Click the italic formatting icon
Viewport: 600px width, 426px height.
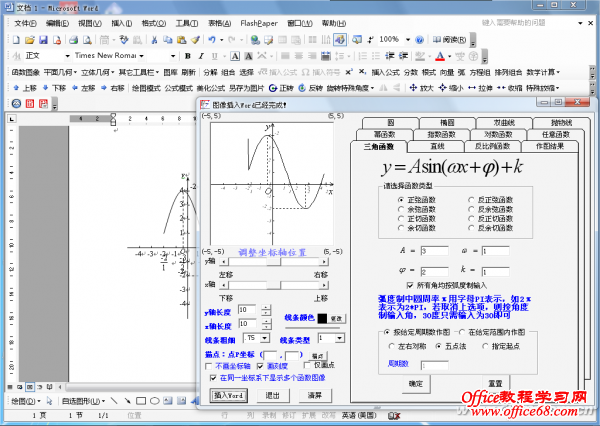pyautogui.click(x=200, y=56)
